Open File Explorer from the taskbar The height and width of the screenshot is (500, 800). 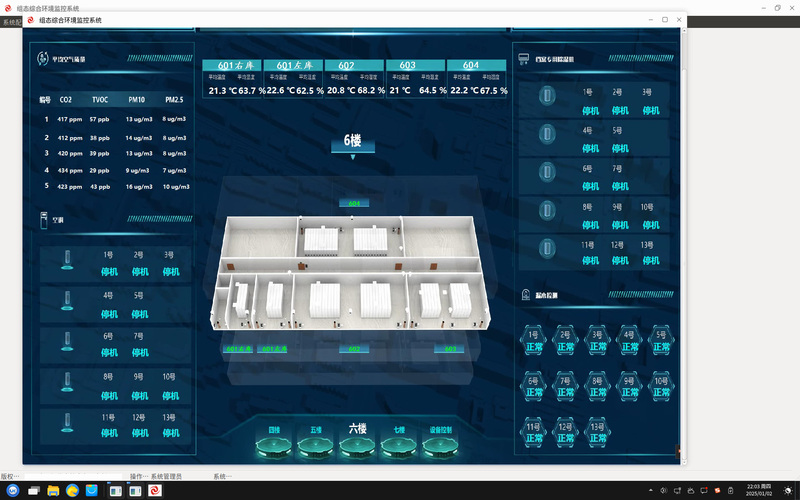click(53, 491)
